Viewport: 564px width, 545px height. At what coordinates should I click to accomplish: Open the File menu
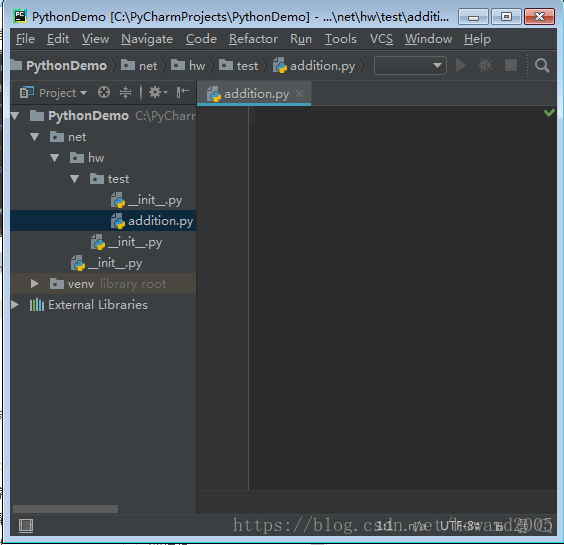(25, 39)
